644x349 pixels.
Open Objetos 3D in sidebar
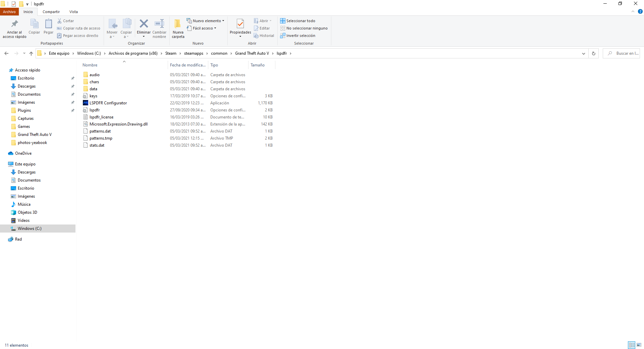27,212
